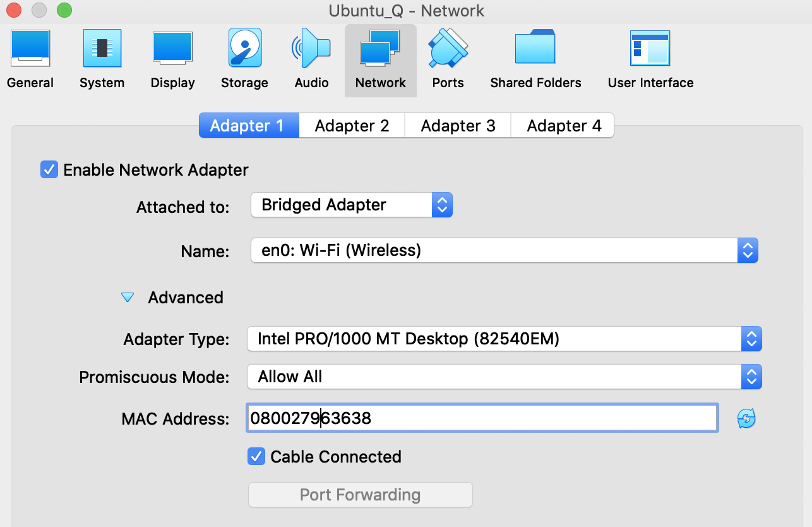Click the regenerate MAC address icon

click(746, 418)
